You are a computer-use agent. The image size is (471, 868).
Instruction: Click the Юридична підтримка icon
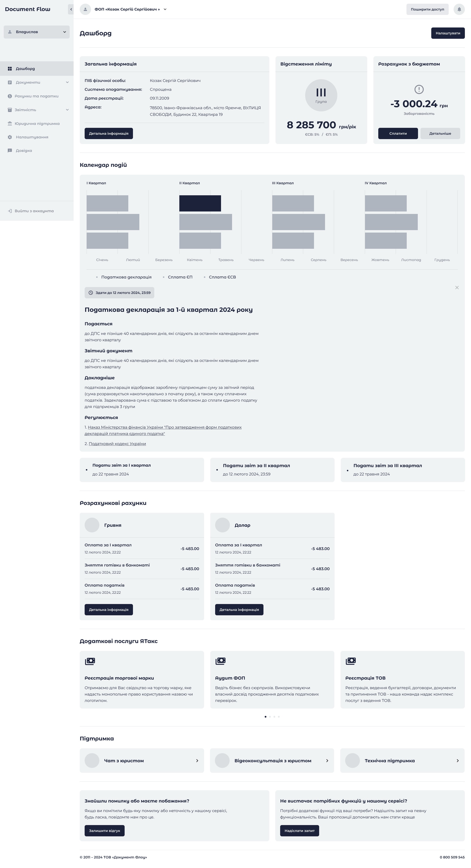pos(10,123)
